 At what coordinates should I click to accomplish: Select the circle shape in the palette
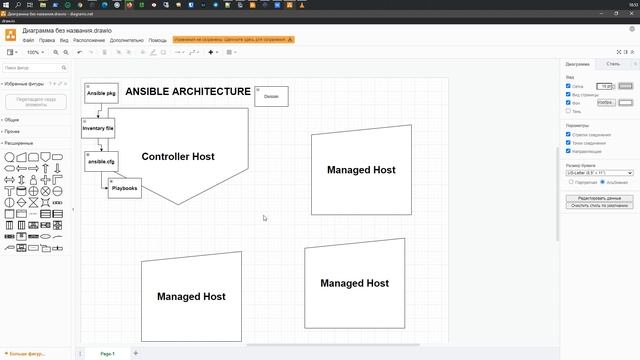pos(9,157)
